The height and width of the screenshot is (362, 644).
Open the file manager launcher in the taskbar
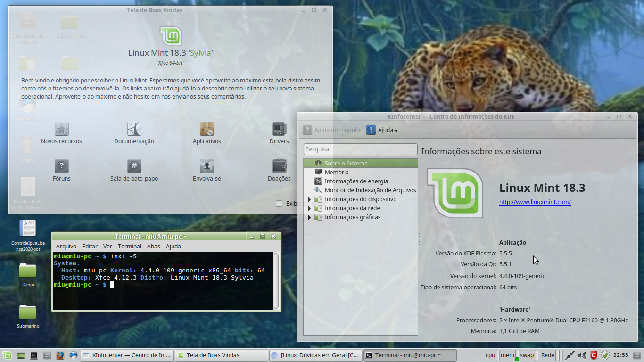pos(47,355)
